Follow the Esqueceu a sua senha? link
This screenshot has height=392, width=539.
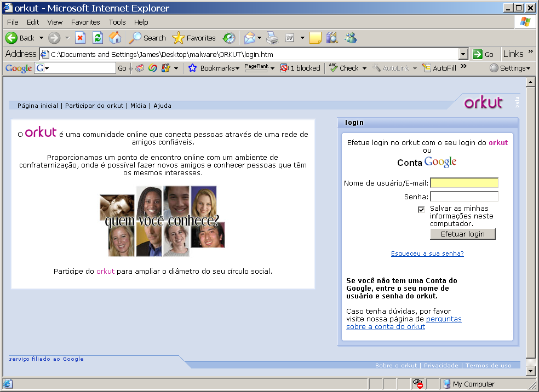tap(427, 253)
